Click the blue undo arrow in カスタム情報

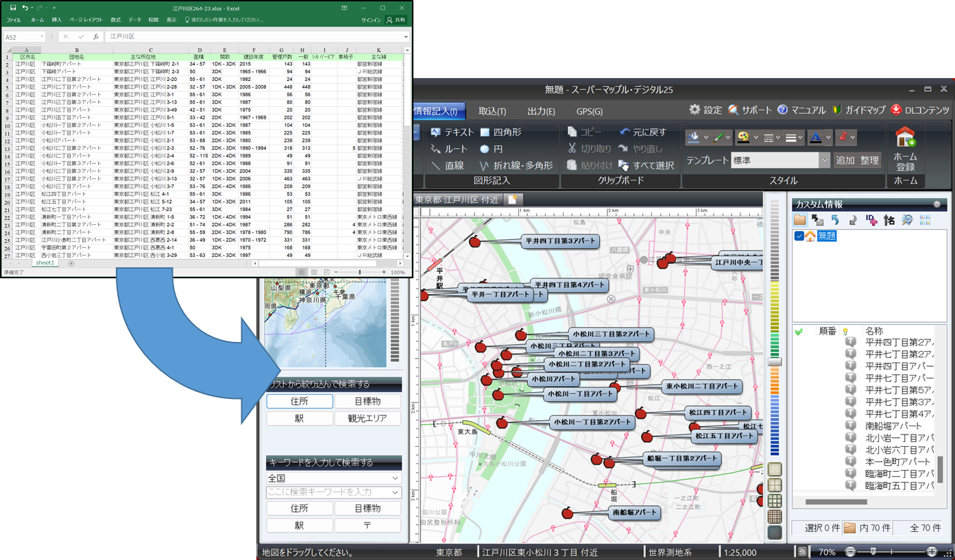[x=835, y=220]
